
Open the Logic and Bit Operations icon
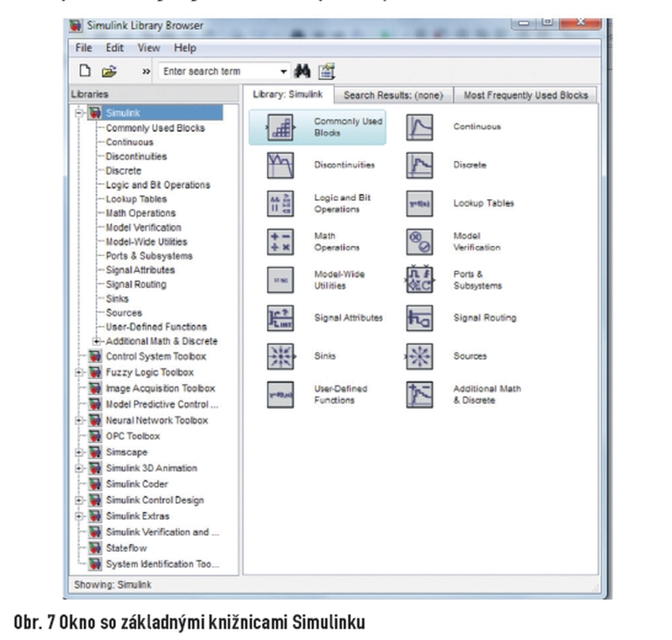[281, 203]
